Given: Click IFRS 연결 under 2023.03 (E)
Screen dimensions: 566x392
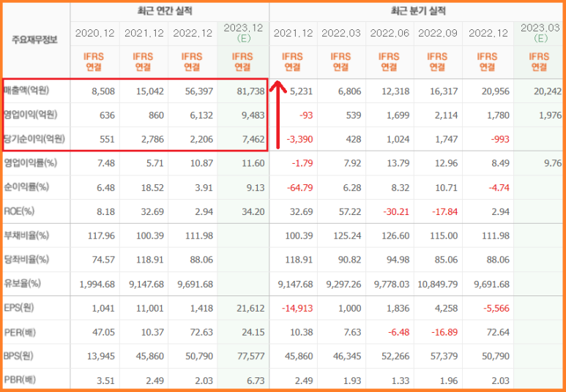Looking at the screenshot, I should coord(539,62).
